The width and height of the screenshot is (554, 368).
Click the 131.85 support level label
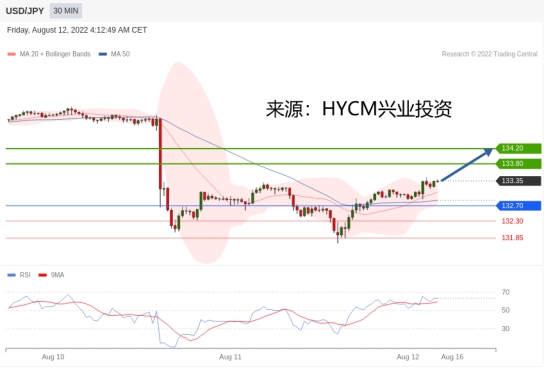point(512,238)
